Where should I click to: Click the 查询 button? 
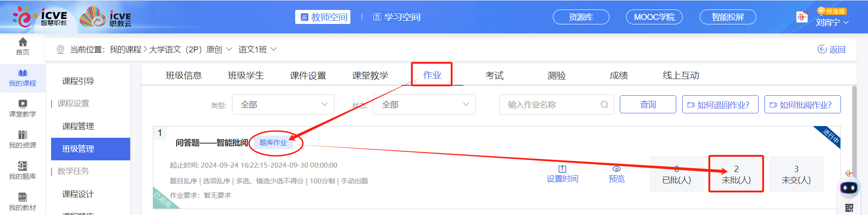pyautogui.click(x=648, y=104)
